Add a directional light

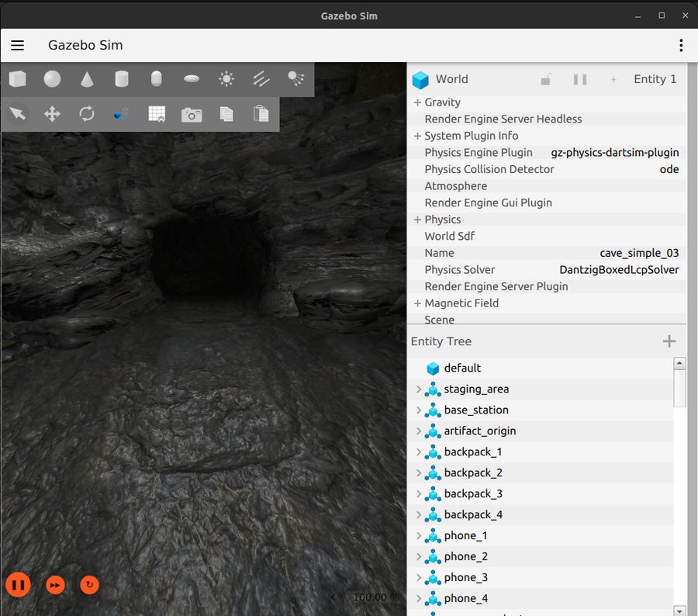[261, 79]
